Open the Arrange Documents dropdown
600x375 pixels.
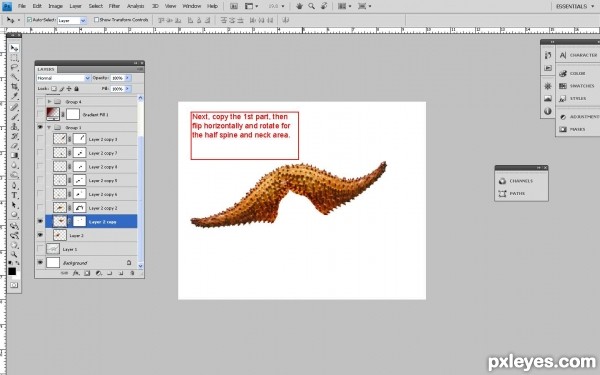[x=344, y=6]
